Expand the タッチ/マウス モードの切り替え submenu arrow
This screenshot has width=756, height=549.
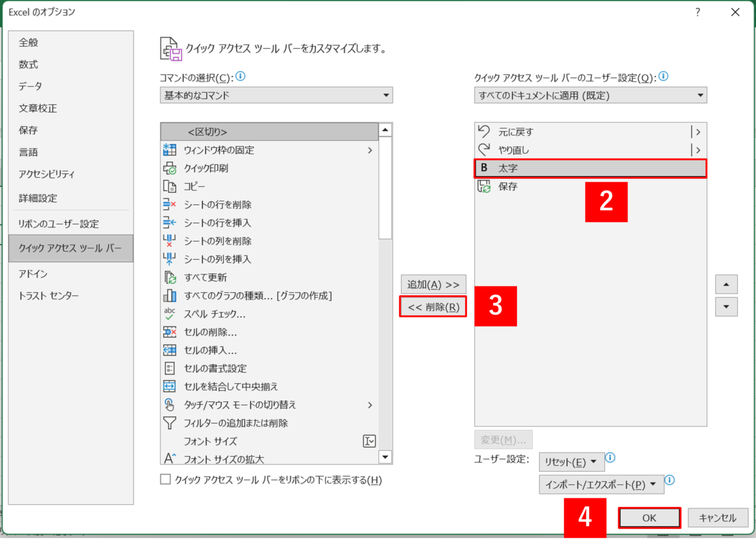click(370, 405)
